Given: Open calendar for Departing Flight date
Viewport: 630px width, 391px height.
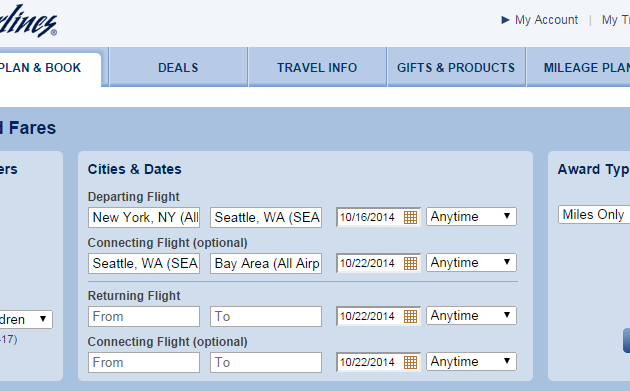Looking at the screenshot, I should click(x=410, y=217).
